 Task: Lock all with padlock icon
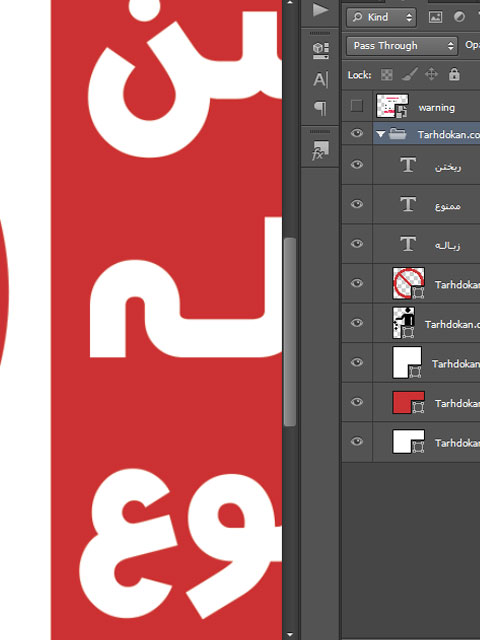(x=454, y=74)
